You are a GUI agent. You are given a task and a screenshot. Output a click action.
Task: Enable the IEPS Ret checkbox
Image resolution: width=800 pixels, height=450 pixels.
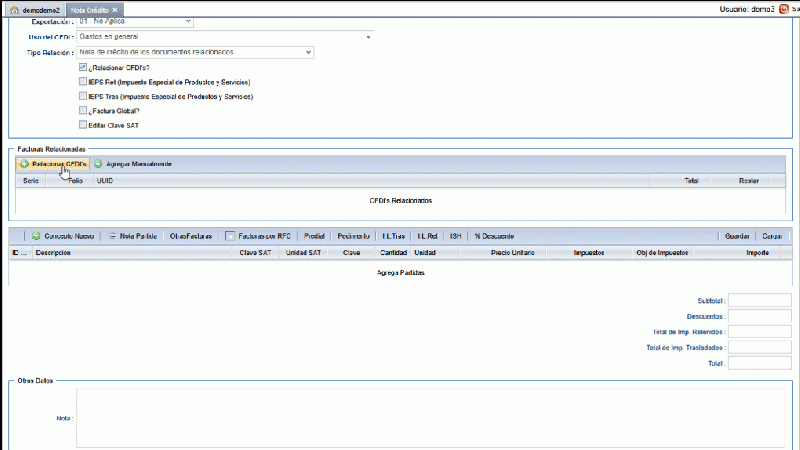coord(83,82)
